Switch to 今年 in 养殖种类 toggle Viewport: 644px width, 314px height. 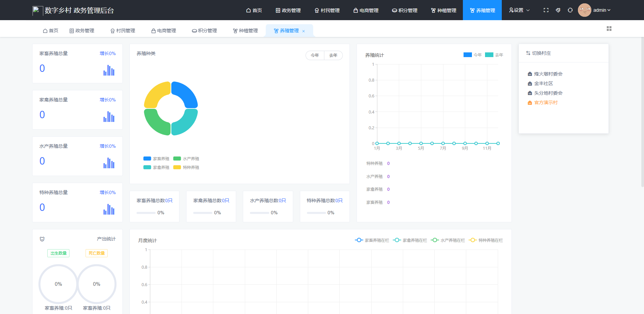click(x=315, y=55)
